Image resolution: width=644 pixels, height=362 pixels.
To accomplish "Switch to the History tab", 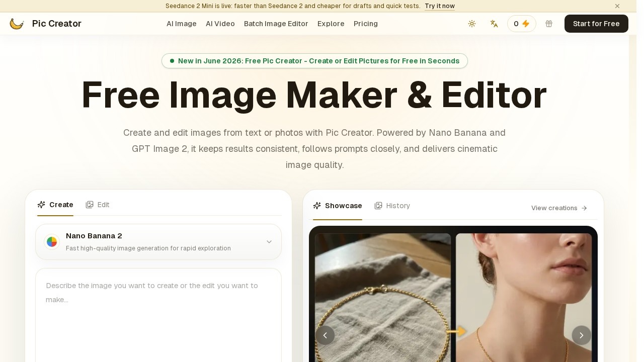I will (392, 206).
